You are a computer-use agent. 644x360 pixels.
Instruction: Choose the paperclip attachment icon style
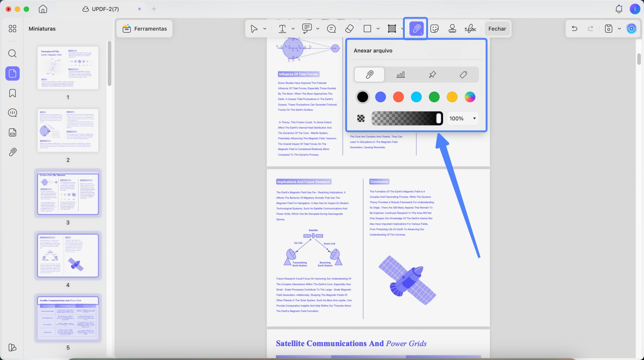[x=369, y=74]
